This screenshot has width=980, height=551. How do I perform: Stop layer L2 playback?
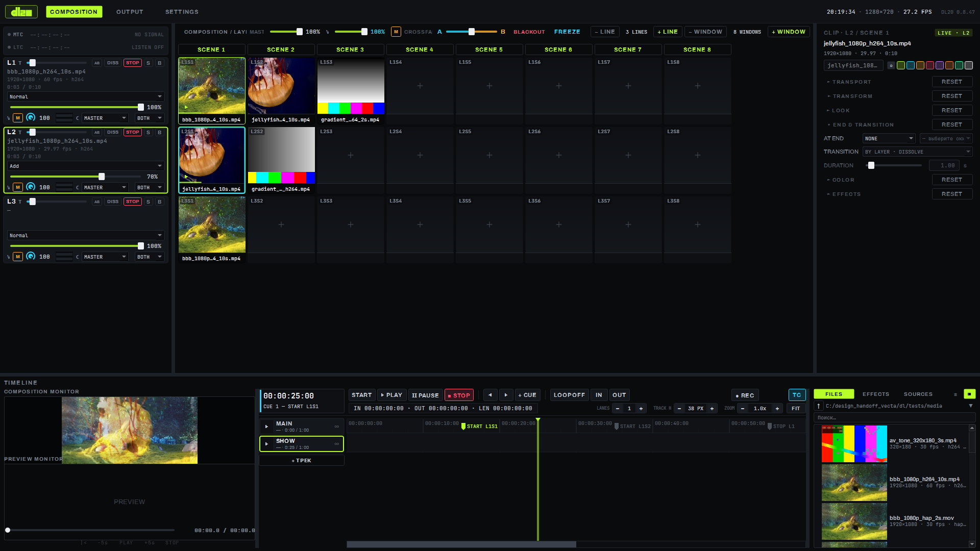(133, 132)
